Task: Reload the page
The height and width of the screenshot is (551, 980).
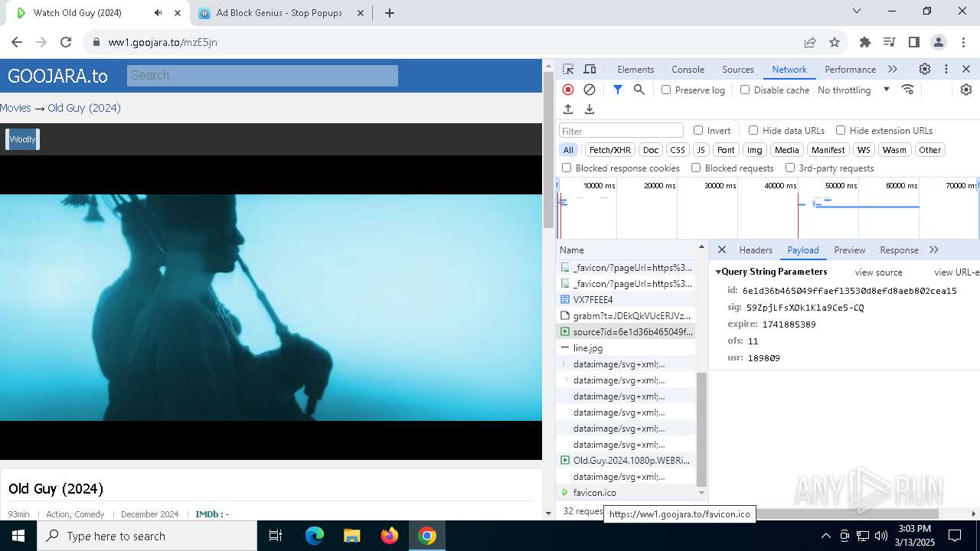Action: pyautogui.click(x=66, y=42)
